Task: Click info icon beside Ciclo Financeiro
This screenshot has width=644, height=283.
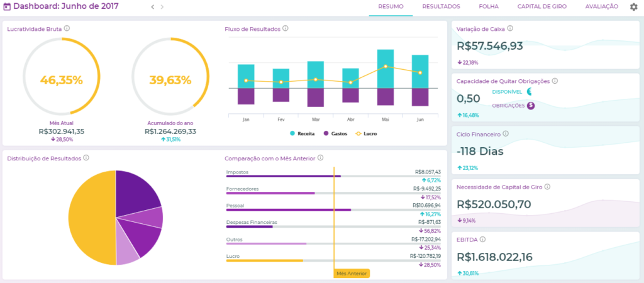Action: point(506,134)
